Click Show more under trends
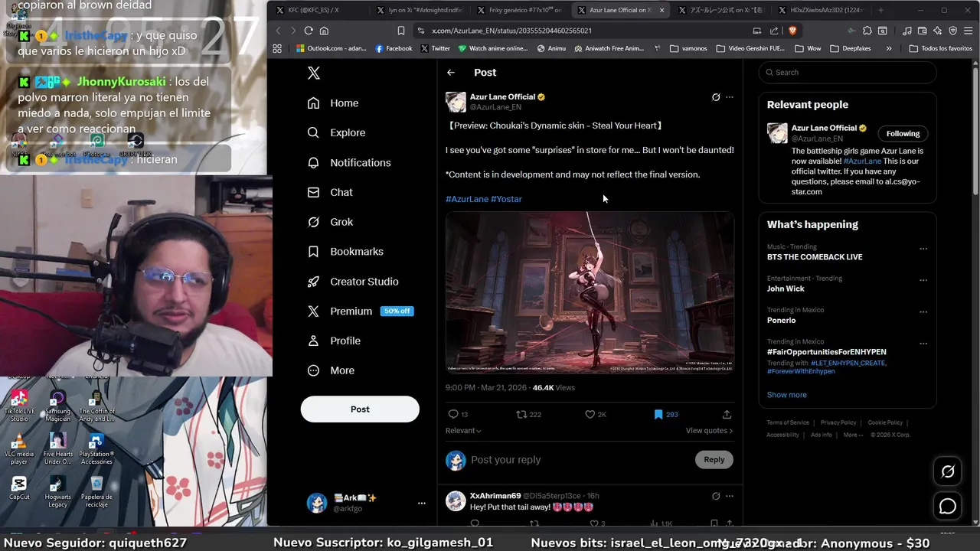Viewport: 980px width, 551px height. (787, 395)
